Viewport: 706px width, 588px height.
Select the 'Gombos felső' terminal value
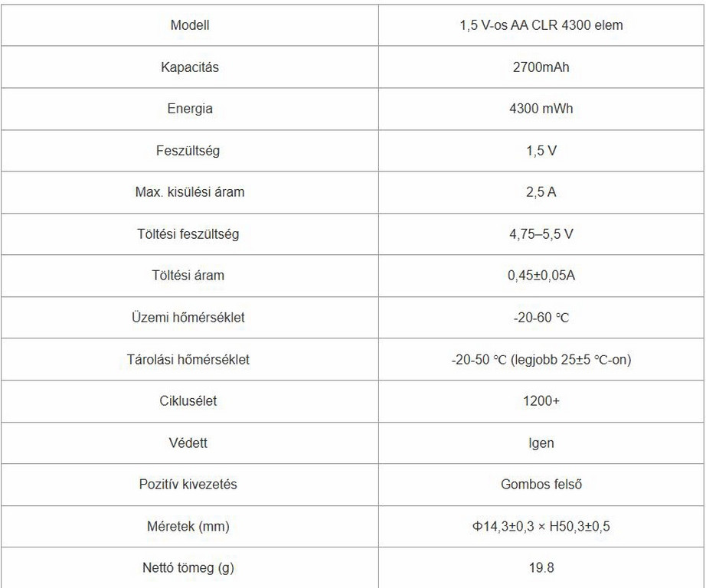[x=541, y=485]
